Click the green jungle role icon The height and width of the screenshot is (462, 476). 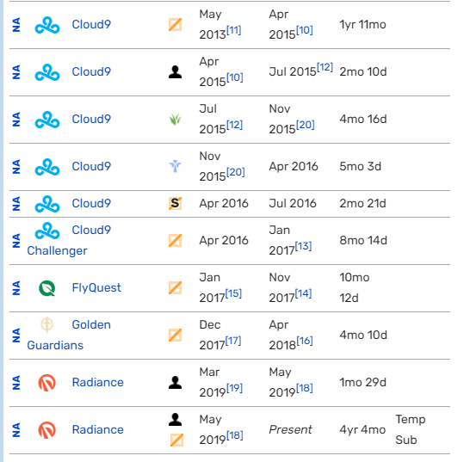(x=175, y=120)
